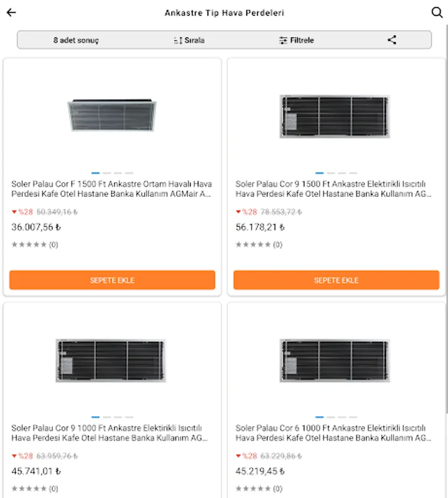Add Cor 9 1500 to cart
This screenshot has width=448, height=498.
[x=336, y=280]
